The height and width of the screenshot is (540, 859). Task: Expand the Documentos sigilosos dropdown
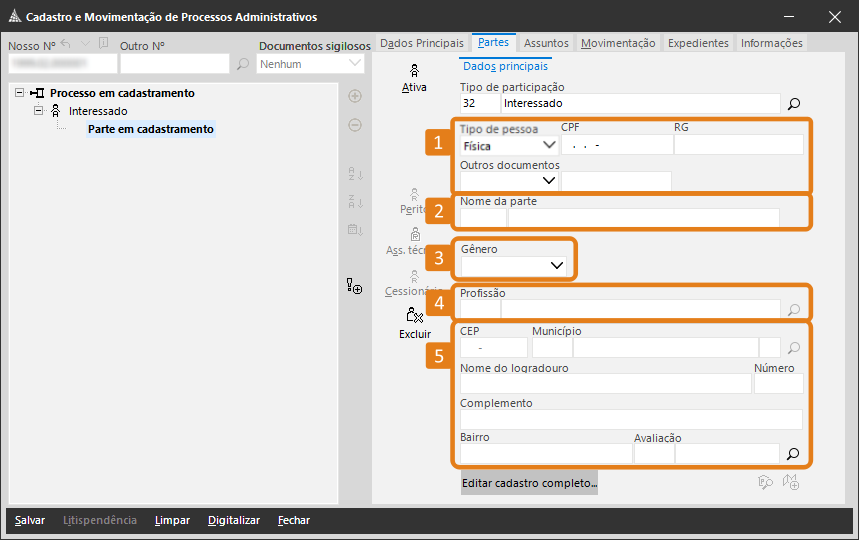click(x=356, y=64)
